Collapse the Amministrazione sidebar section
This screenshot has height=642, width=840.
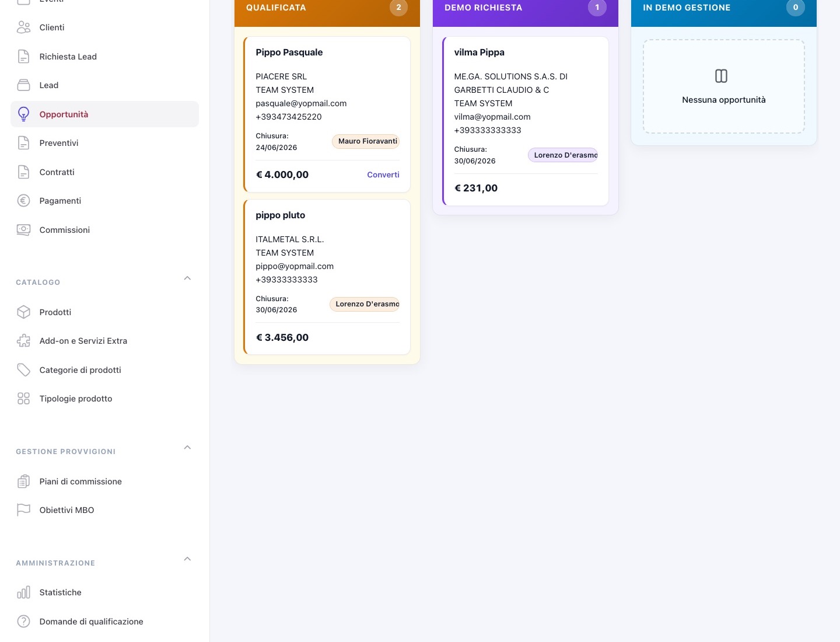pos(187,559)
